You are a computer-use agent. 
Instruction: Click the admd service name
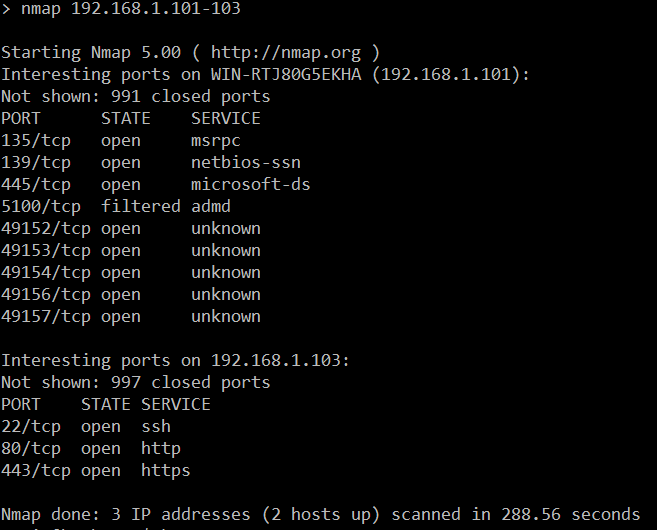pyautogui.click(x=211, y=206)
